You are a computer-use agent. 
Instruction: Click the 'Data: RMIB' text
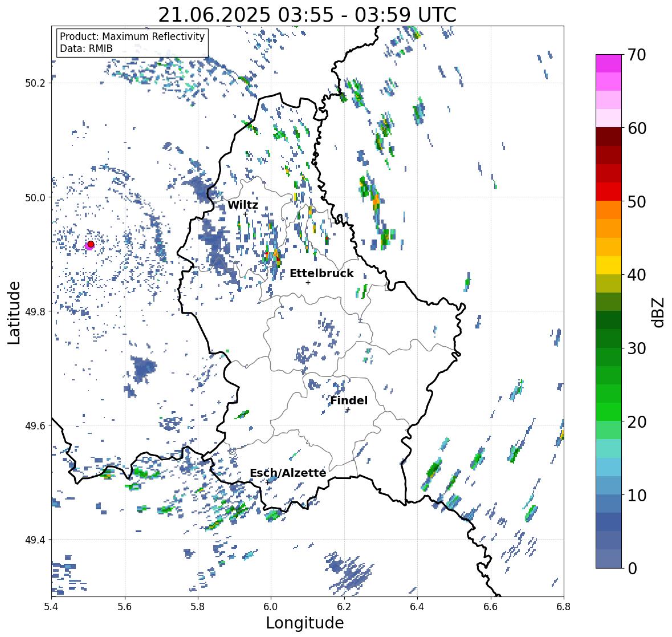(x=86, y=48)
